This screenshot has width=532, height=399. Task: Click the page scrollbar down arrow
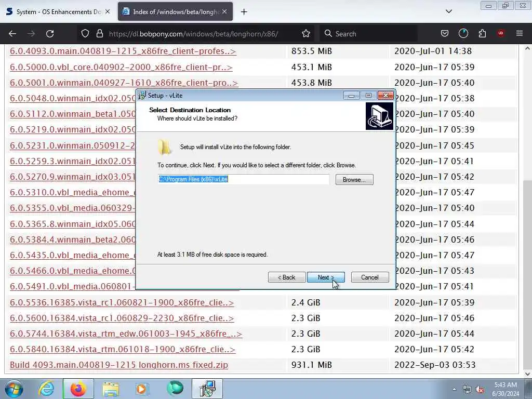527,374
